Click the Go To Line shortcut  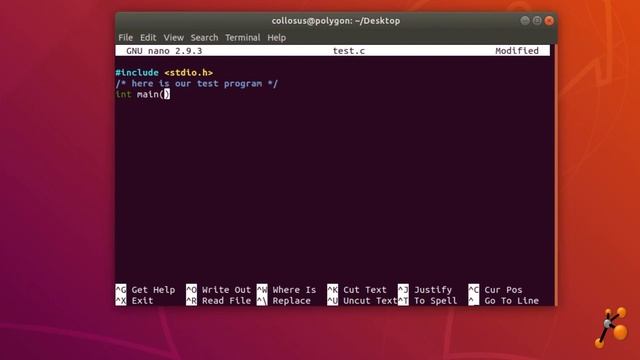(x=504, y=301)
